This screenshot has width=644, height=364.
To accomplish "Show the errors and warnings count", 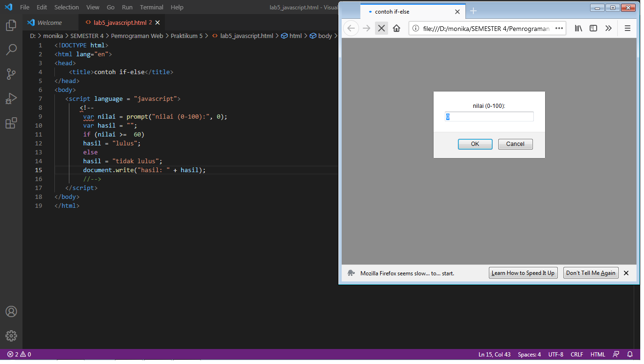I will pyautogui.click(x=19, y=354).
